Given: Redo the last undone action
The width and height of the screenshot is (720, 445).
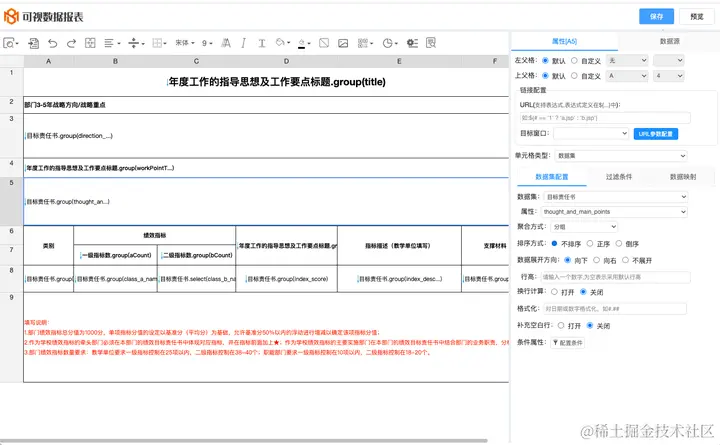Looking at the screenshot, I should pyautogui.click(x=71, y=43).
